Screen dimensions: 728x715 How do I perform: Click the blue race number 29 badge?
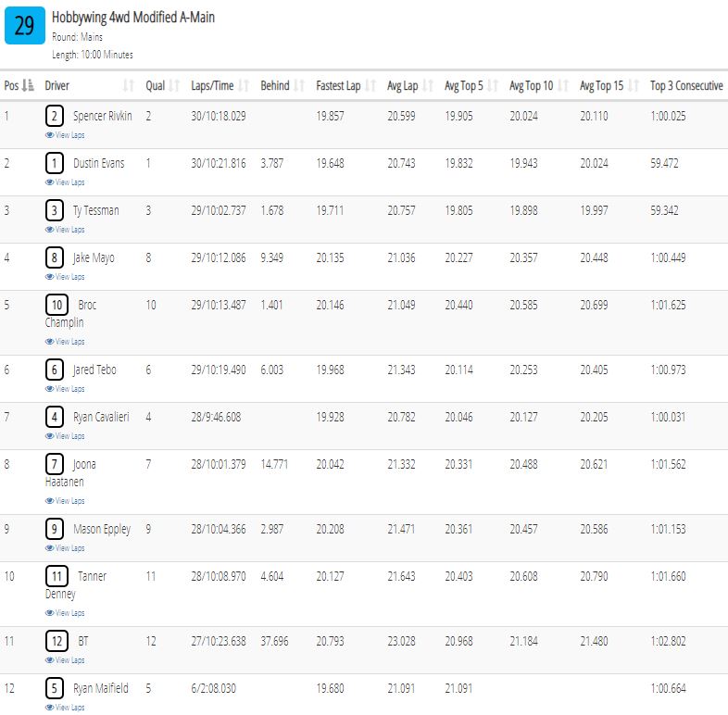(25, 26)
